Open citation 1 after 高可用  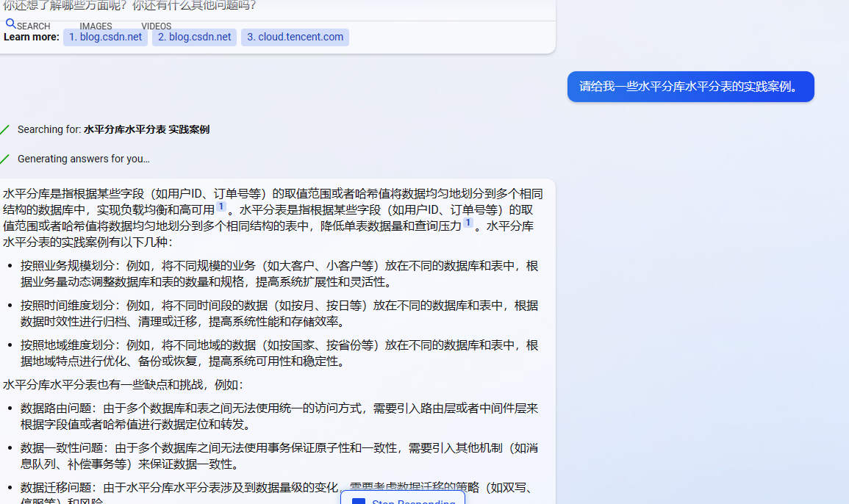coord(221,207)
